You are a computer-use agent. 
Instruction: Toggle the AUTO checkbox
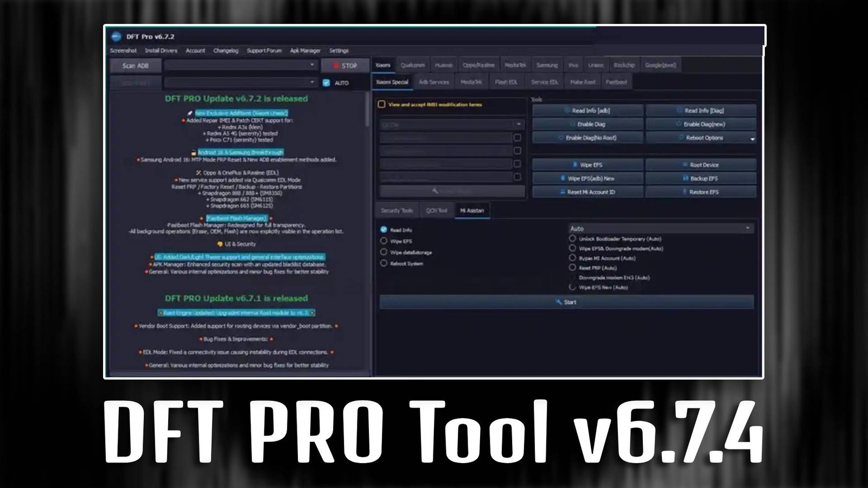tap(326, 82)
